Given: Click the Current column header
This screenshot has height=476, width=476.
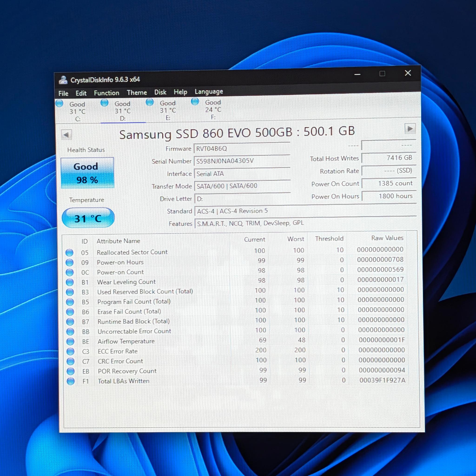Looking at the screenshot, I should [x=255, y=239].
